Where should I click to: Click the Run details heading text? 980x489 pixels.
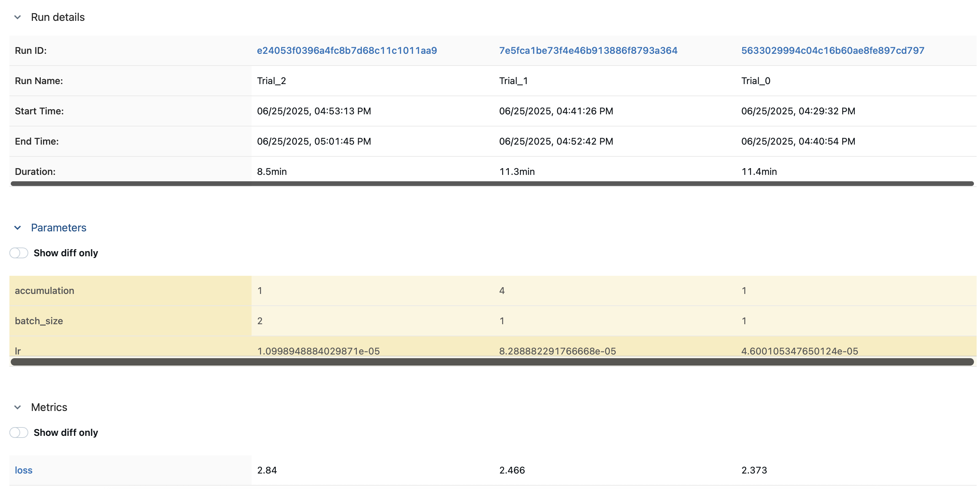[58, 17]
